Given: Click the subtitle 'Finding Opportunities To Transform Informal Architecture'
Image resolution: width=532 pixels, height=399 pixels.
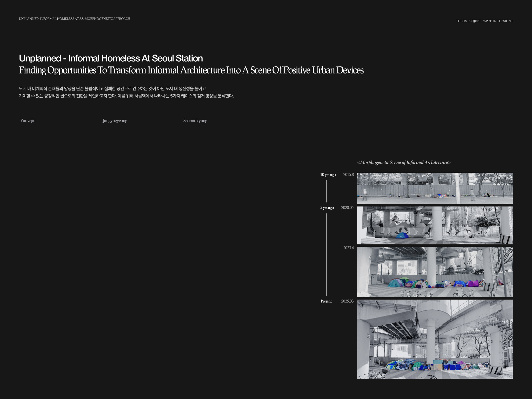Looking at the screenshot, I should click(x=191, y=70).
